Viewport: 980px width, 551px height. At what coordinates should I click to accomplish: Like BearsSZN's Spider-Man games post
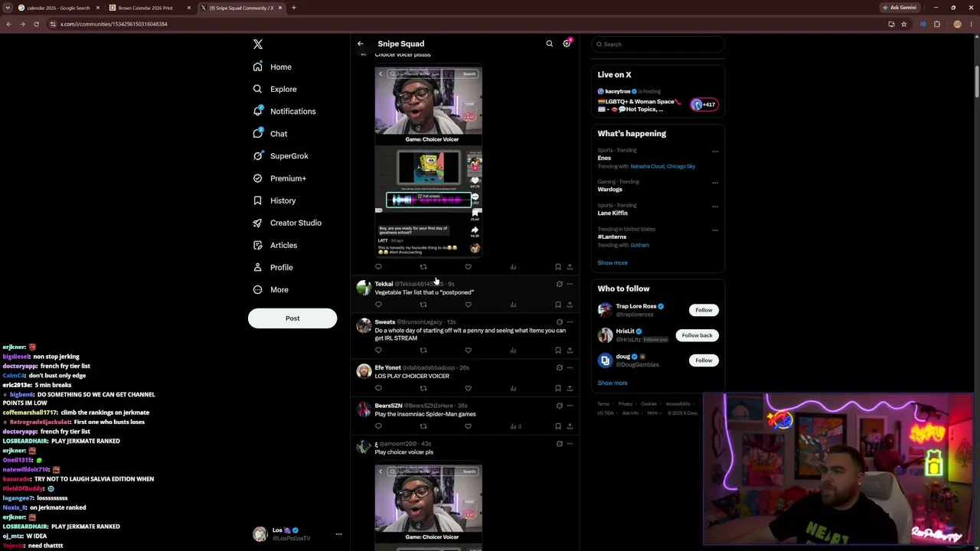469,426
